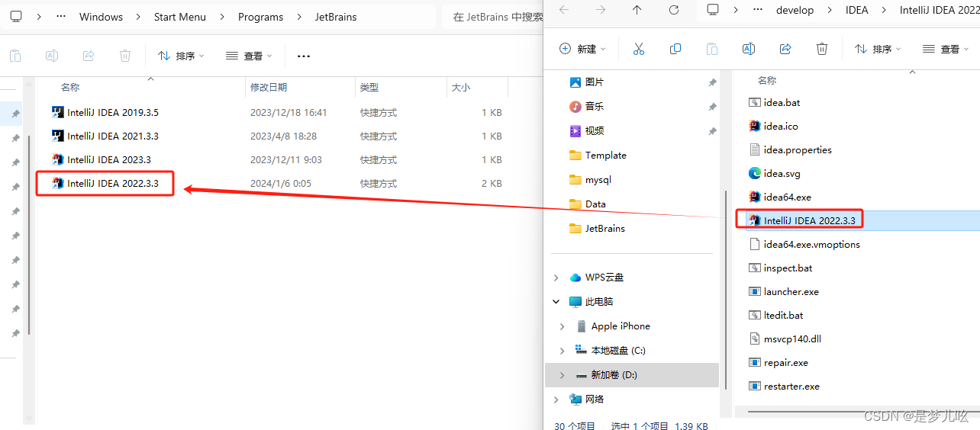Screen dimensions: 980x430
Task: Click 名称 column header in right window
Action: (x=767, y=80)
